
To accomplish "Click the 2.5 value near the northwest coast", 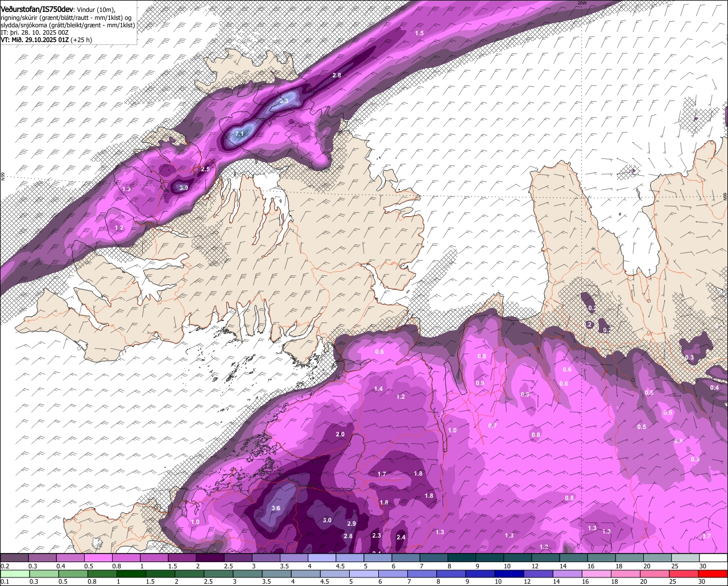I will 206,169.
